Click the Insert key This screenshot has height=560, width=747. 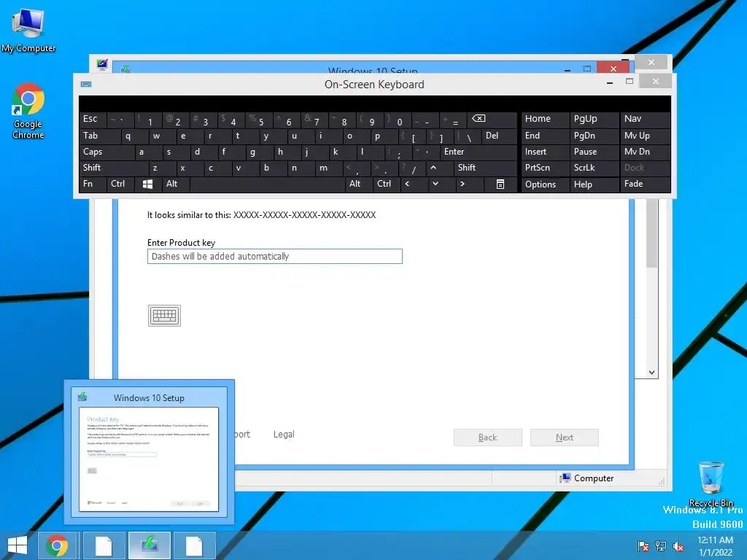click(545, 152)
